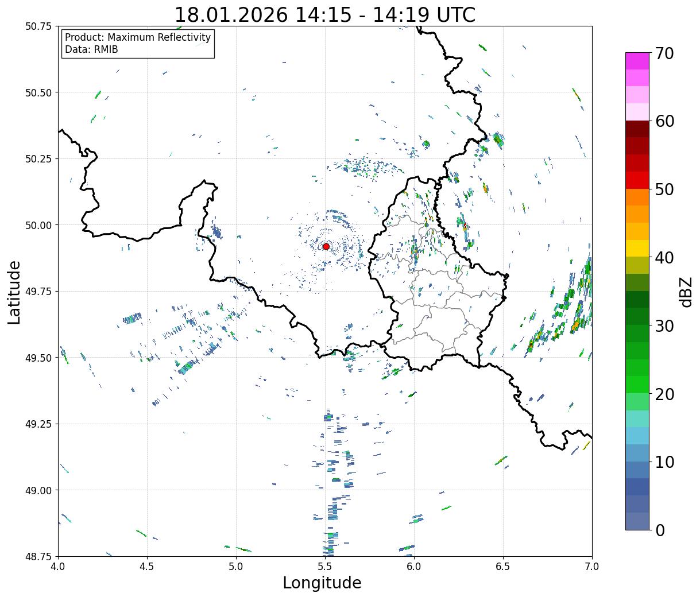This screenshot has height=597, width=700.
Task: Click the longitude tick label 4.0
Action: click(58, 567)
